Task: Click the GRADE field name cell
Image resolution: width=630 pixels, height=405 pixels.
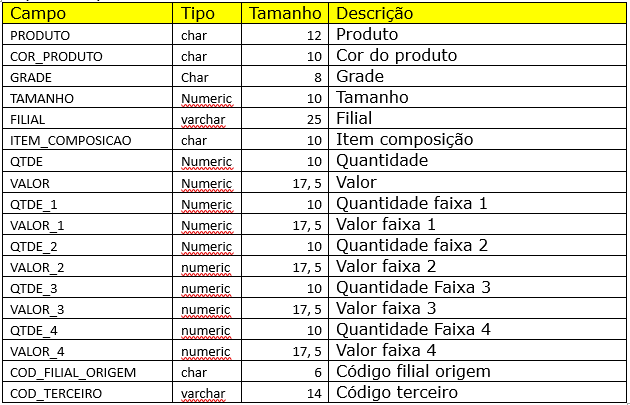Action: point(31,77)
